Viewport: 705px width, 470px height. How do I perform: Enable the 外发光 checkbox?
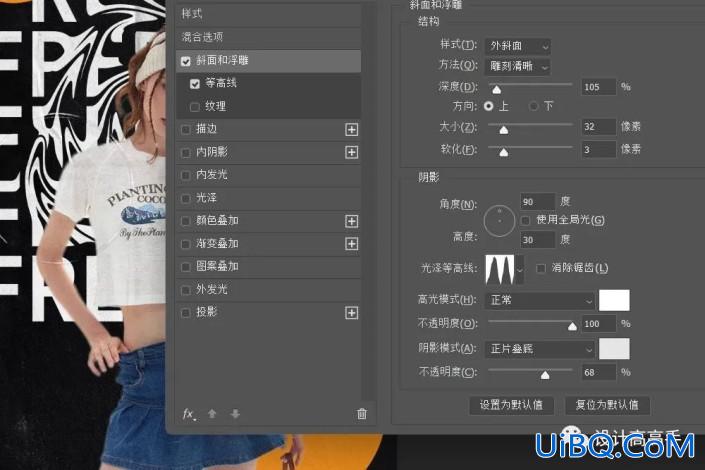tap(185, 290)
